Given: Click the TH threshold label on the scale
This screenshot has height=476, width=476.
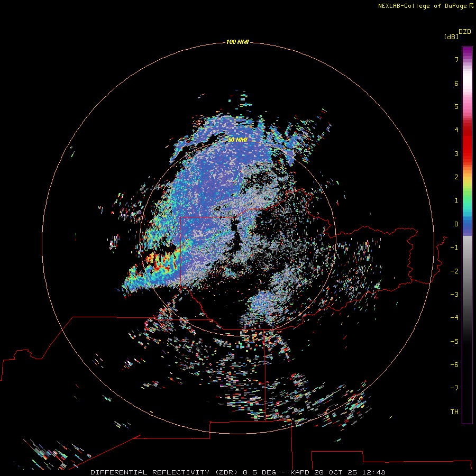Looking at the screenshot, I should (454, 412).
